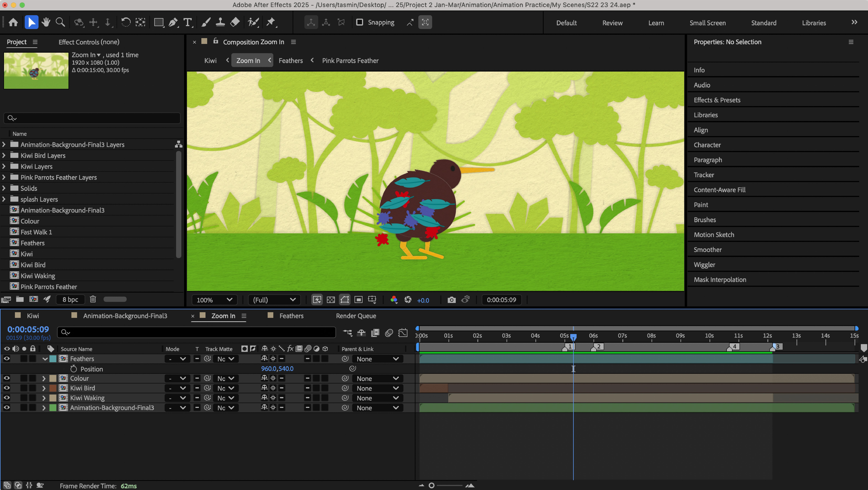Click the Take Snapshot camera icon
The height and width of the screenshot is (490, 868).
(451, 300)
